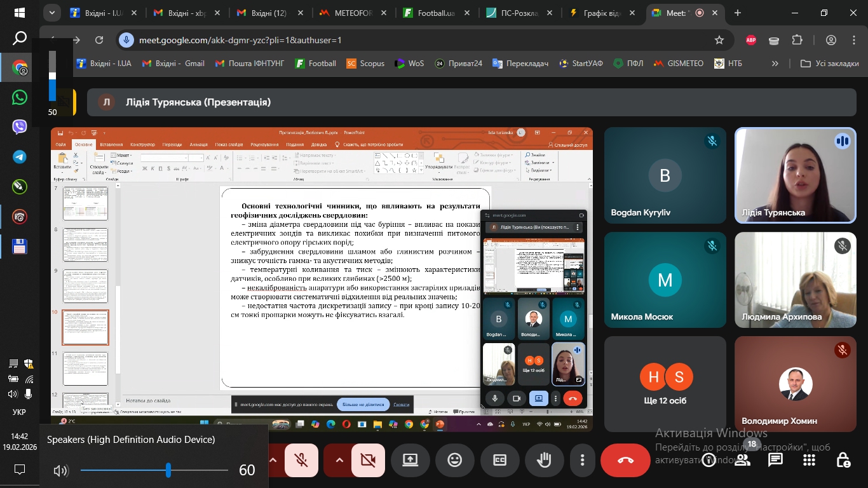The image size is (868, 488).
Task: Open host controls lock icon
Action: 843,460
